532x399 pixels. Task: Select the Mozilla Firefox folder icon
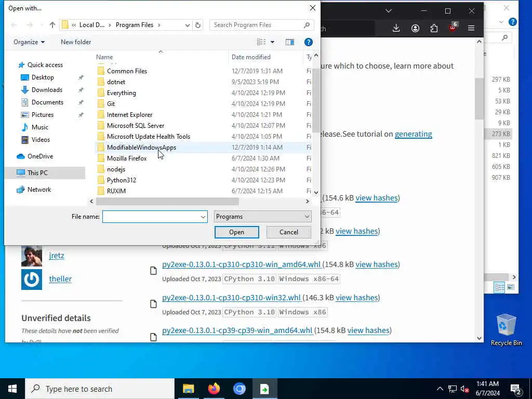[101, 158]
